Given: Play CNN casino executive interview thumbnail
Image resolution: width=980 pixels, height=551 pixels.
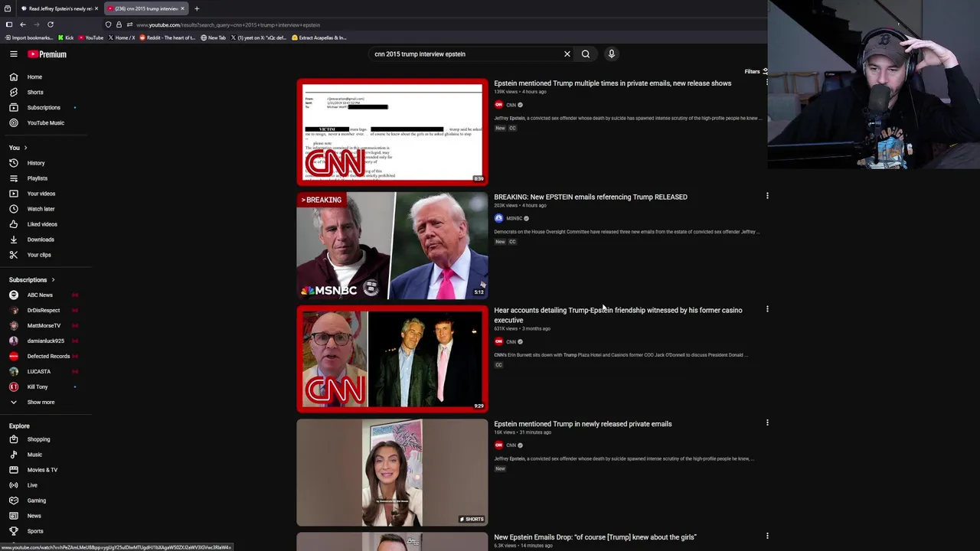Looking at the screenshot, I should (x=392, y=359).
